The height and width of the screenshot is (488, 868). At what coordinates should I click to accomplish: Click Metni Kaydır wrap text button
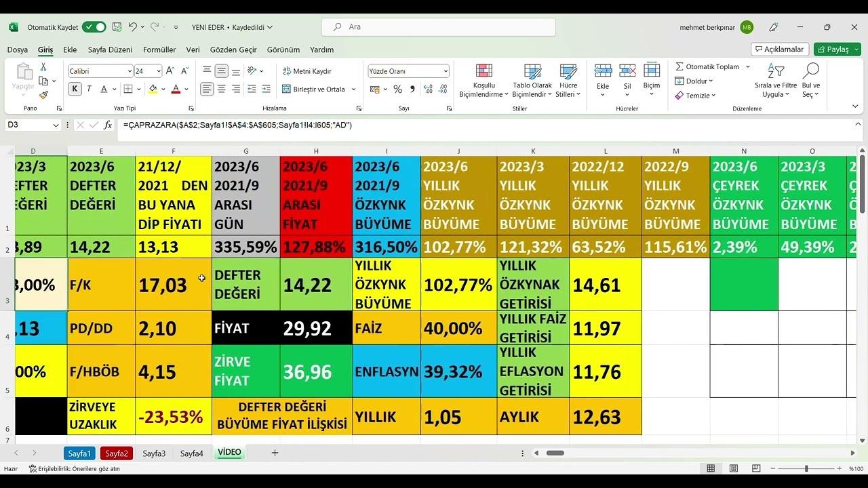pos(307,71)
